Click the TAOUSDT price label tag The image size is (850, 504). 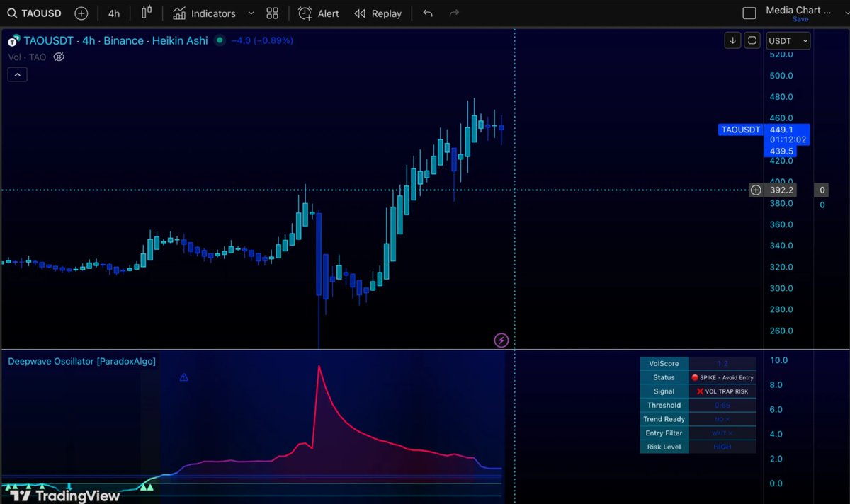coord(741,130)
